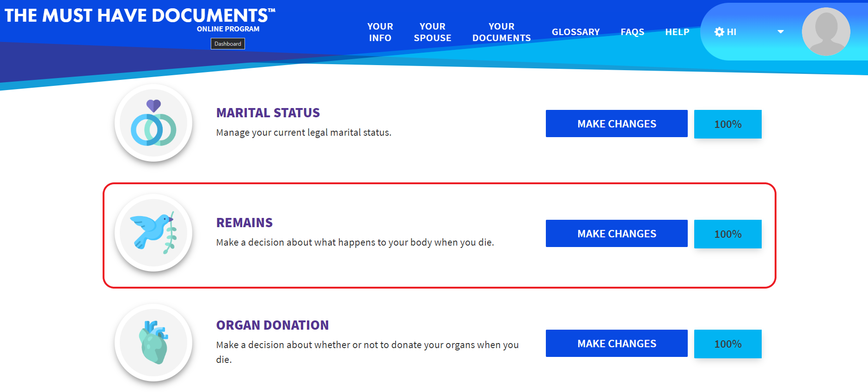
Task: Click the Remains section heading
Action: tap(245, 223)
